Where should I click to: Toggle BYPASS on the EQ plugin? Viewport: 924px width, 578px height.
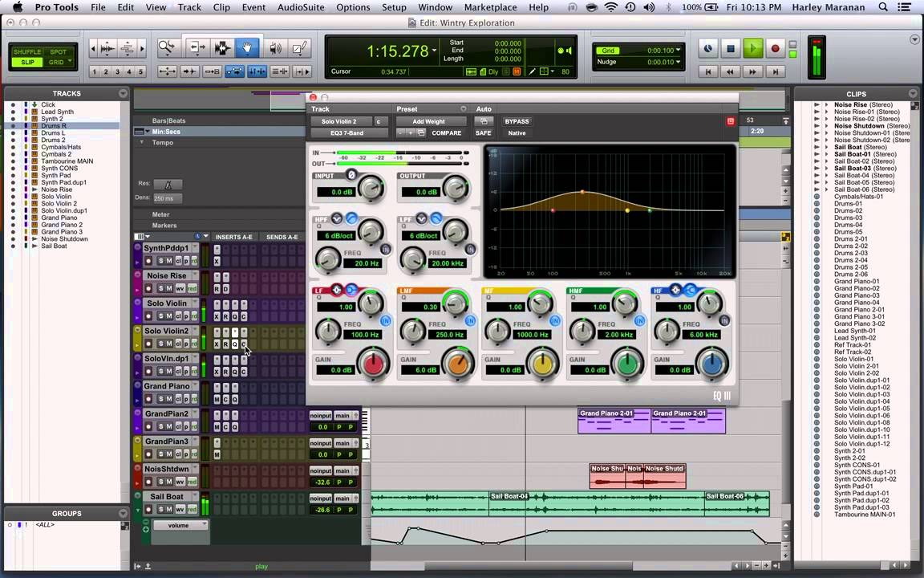[x=517, y=121]
